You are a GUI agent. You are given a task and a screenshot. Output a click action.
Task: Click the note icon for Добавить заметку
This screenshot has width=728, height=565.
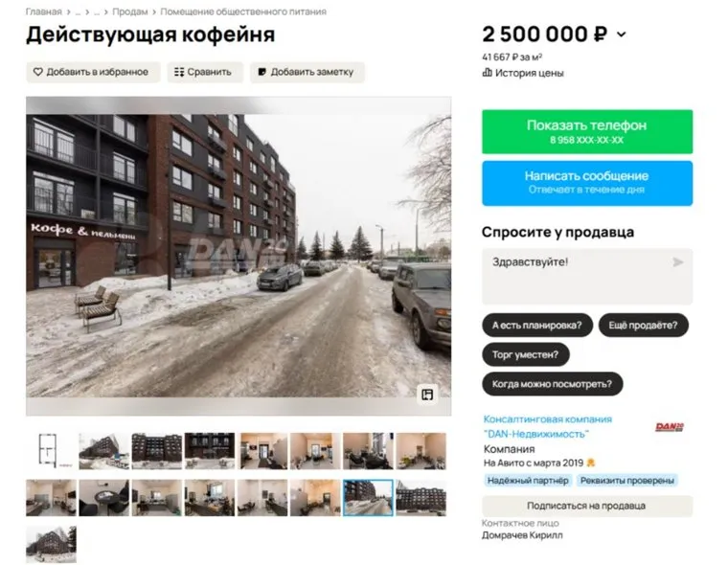[262, 72]
